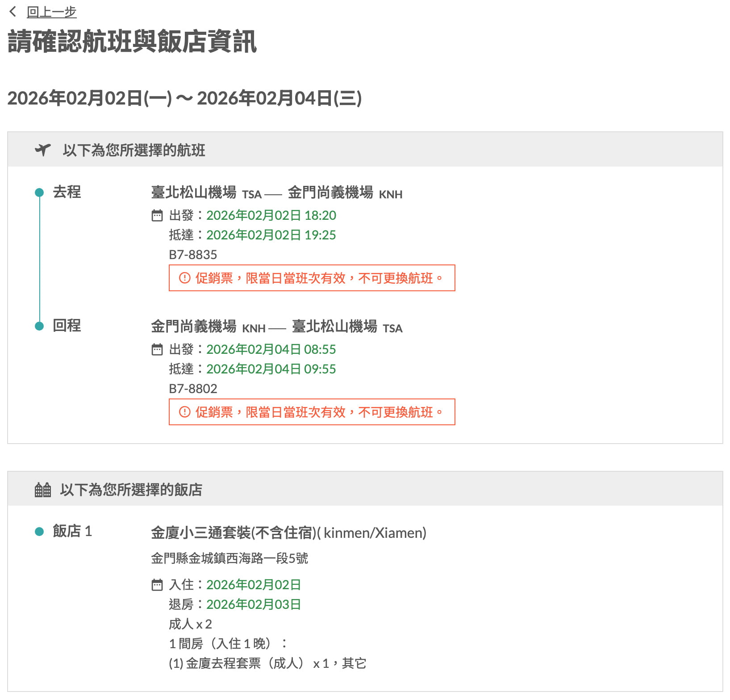
Task: Click warning icon in outbound promo notice
Action: [x=184, y=278]
